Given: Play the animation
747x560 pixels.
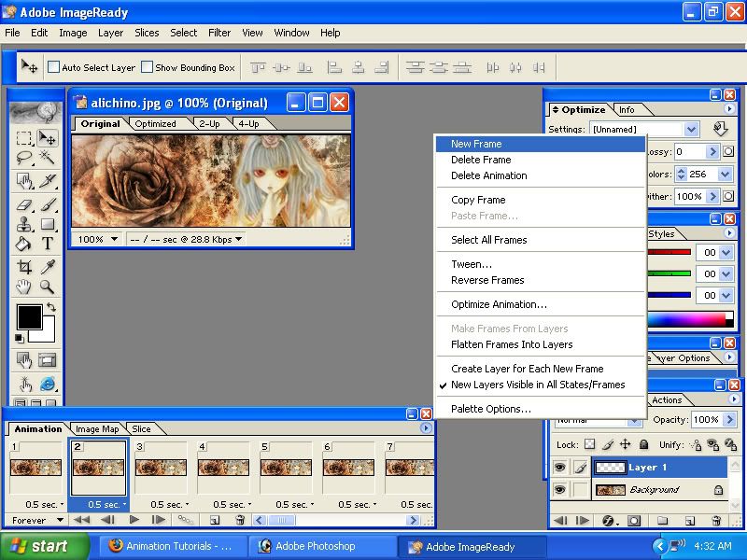Looking at the screenshot, I should [134, 520].
